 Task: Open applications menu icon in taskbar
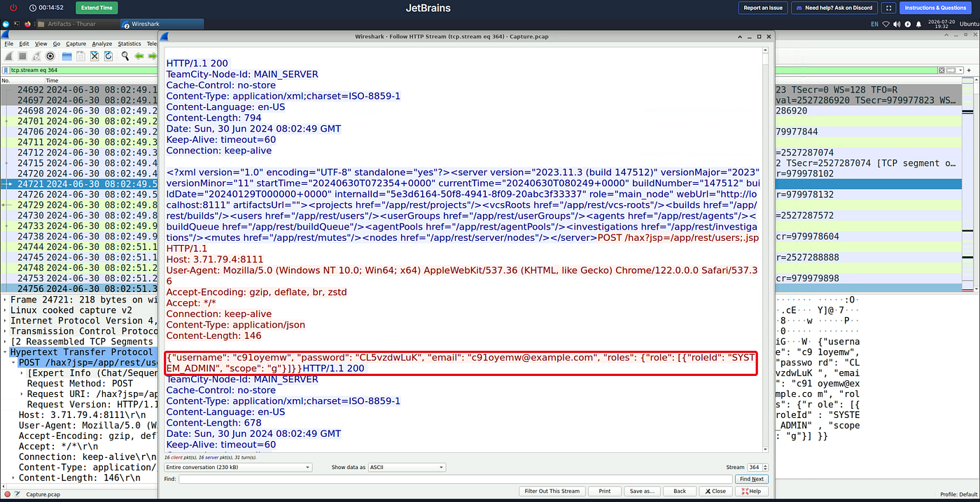click(x=6, y=24)
